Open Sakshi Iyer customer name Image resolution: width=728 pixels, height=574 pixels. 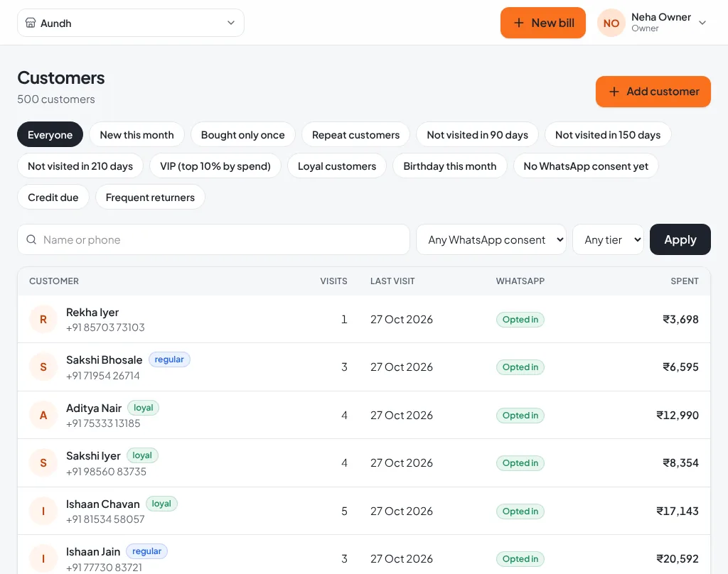93,456
